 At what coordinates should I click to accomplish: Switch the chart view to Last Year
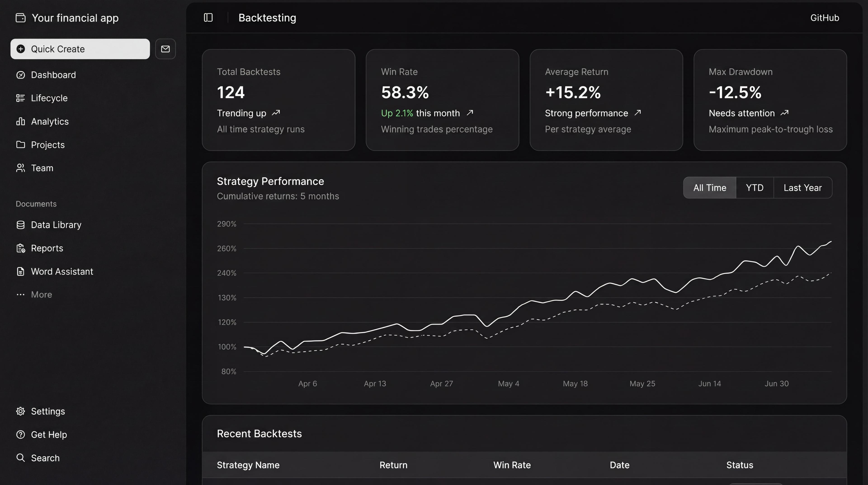tap(803, 188)
